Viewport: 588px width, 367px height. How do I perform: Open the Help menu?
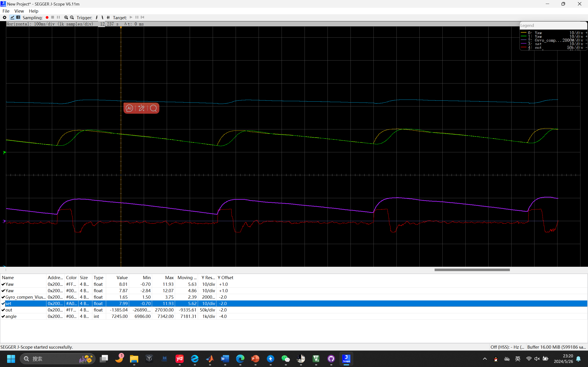(x=34, y=11)
